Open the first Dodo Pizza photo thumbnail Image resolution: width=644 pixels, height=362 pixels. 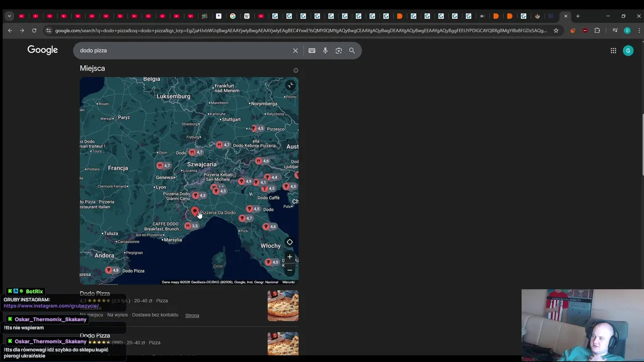click(283, 306)
